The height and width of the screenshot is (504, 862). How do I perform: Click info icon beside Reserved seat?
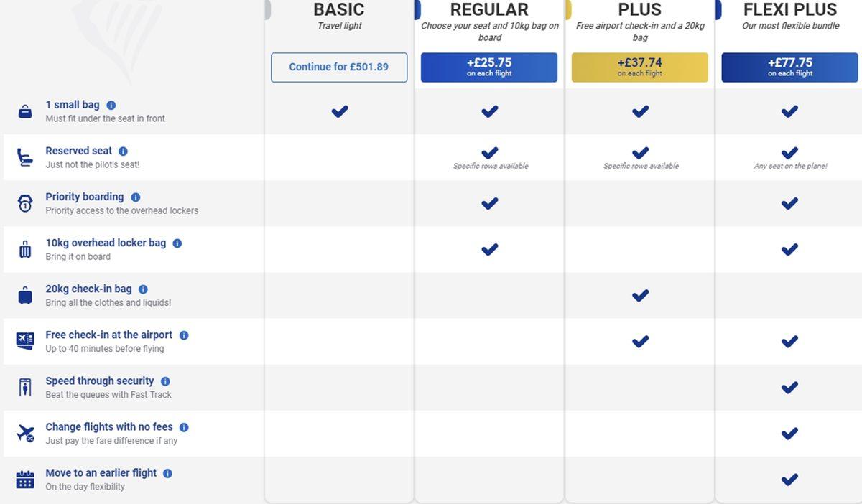123,151
